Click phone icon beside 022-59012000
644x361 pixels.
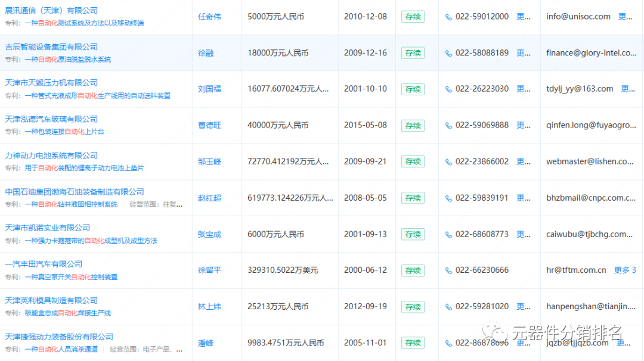tap(448, 17)
